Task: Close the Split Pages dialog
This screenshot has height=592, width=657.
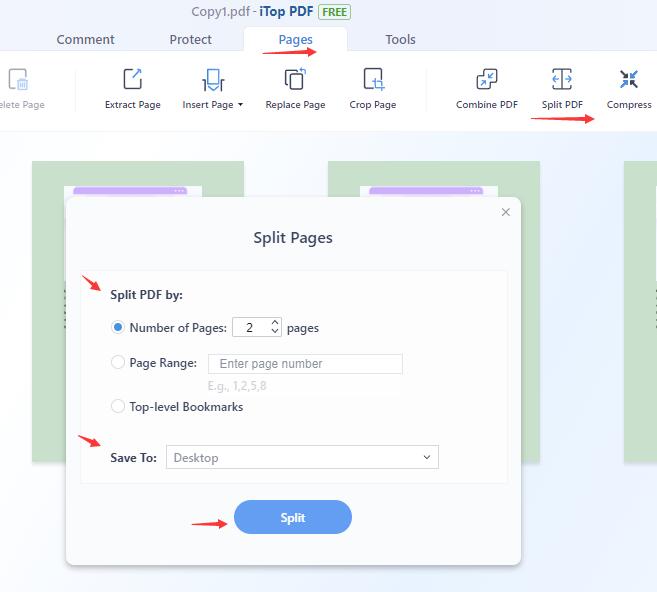Action: click(505, 212)
